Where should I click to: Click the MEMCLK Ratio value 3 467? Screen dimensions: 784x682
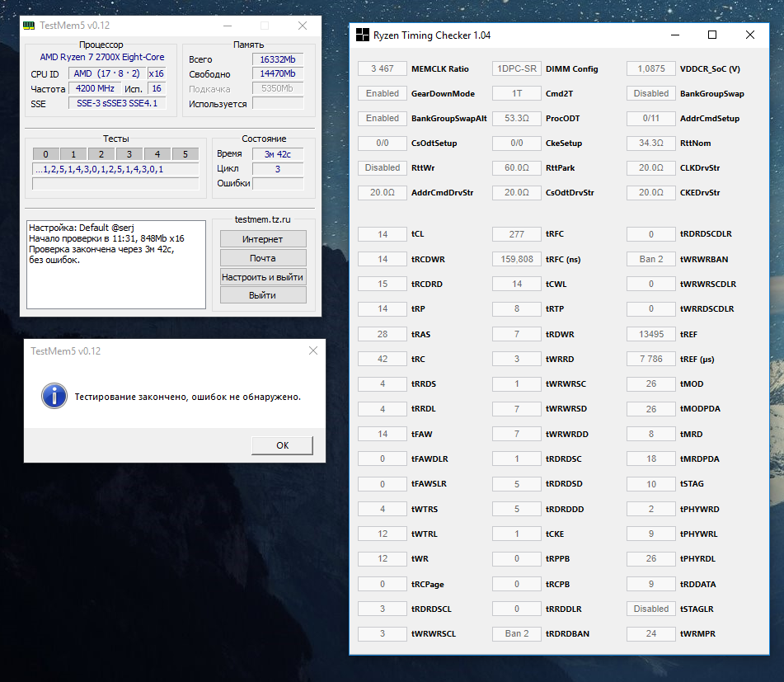(383, 68)
